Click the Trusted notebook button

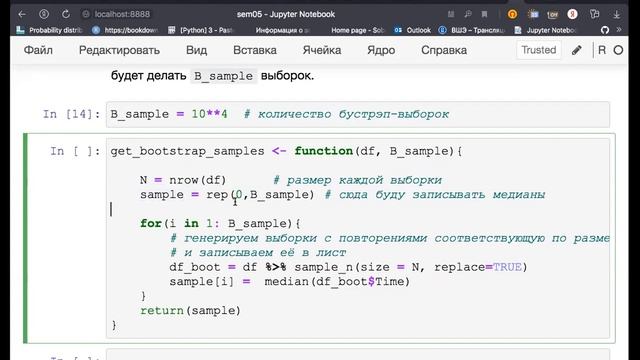pyautogui.click(x=539, y=50)
